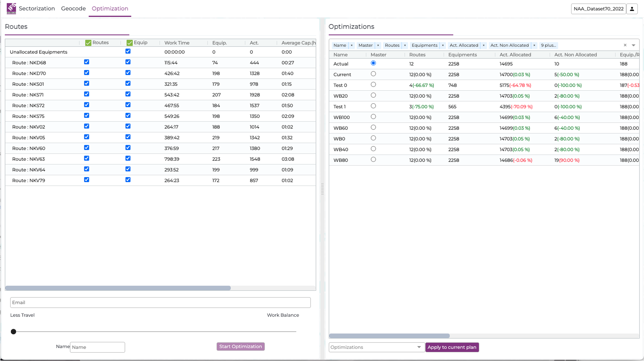Click the app logo icon

click(11, 8)
